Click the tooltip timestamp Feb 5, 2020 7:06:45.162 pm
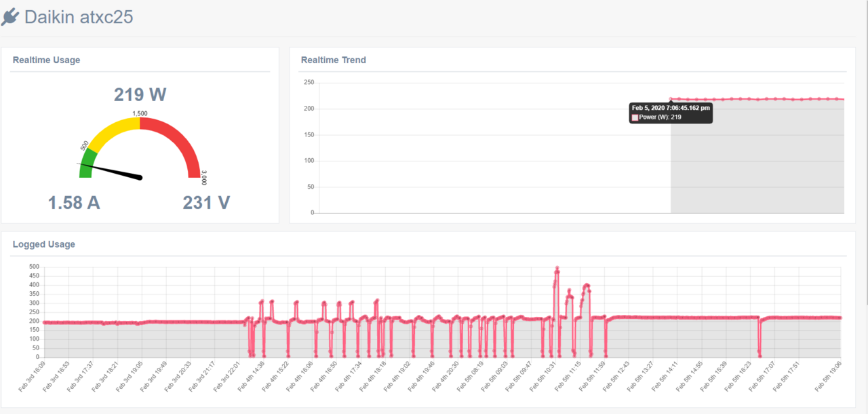Screen dimensions: 868x414 (671, 108)
